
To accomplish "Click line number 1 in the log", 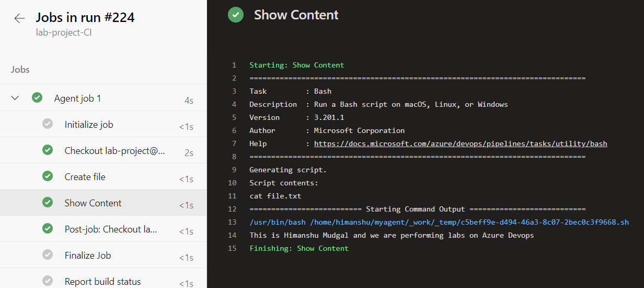I will [x=234, y=65].
